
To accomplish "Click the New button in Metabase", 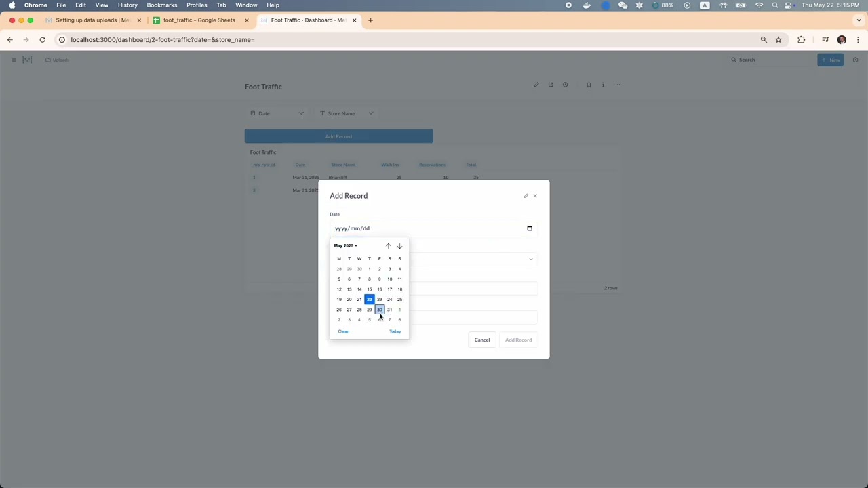I will [831, 60].
